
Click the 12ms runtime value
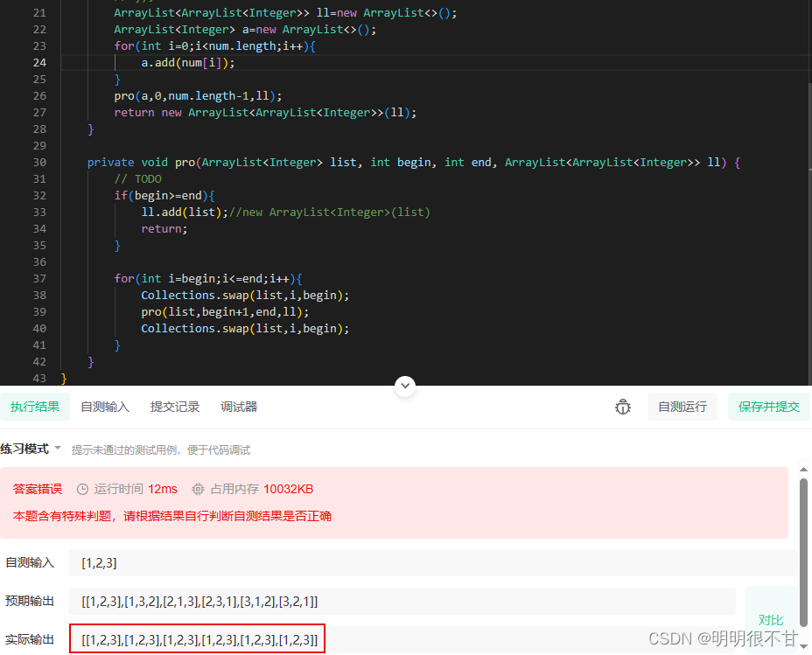point(163,489)
